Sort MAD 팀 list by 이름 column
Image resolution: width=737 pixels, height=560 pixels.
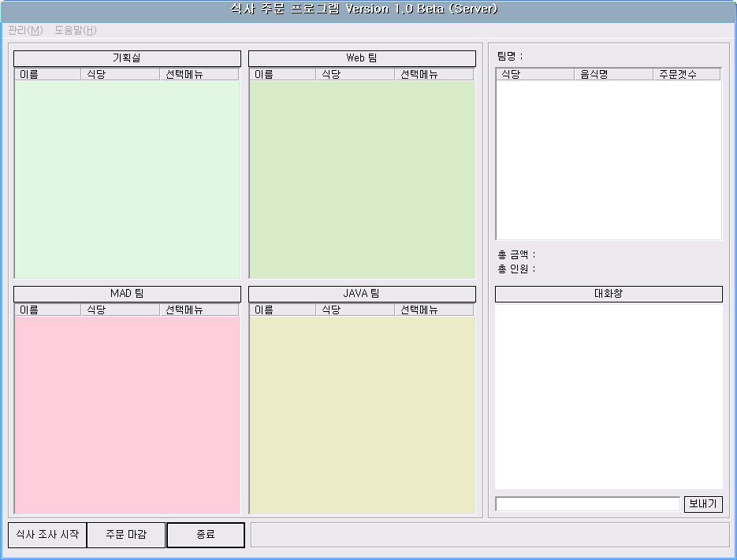pyautogui.click(x=48, y=310)
